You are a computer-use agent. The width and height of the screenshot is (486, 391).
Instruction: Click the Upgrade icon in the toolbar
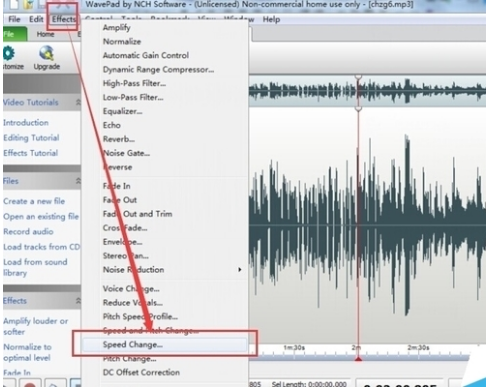(x=46, y=53)
